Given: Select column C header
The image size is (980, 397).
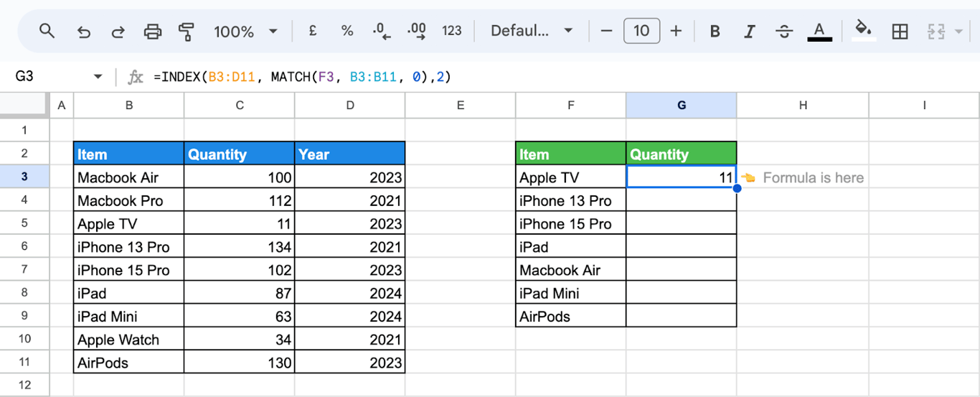Looking at the screenshot, I should pyautogui.click(x=239, y=105).
